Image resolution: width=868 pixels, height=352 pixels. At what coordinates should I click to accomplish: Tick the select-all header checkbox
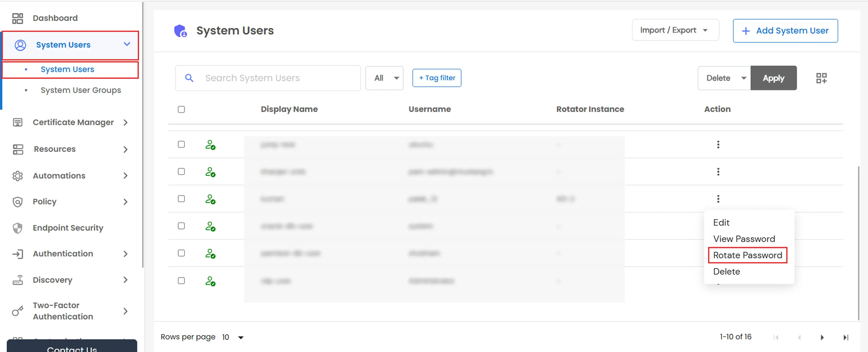(x=181, y=109)
